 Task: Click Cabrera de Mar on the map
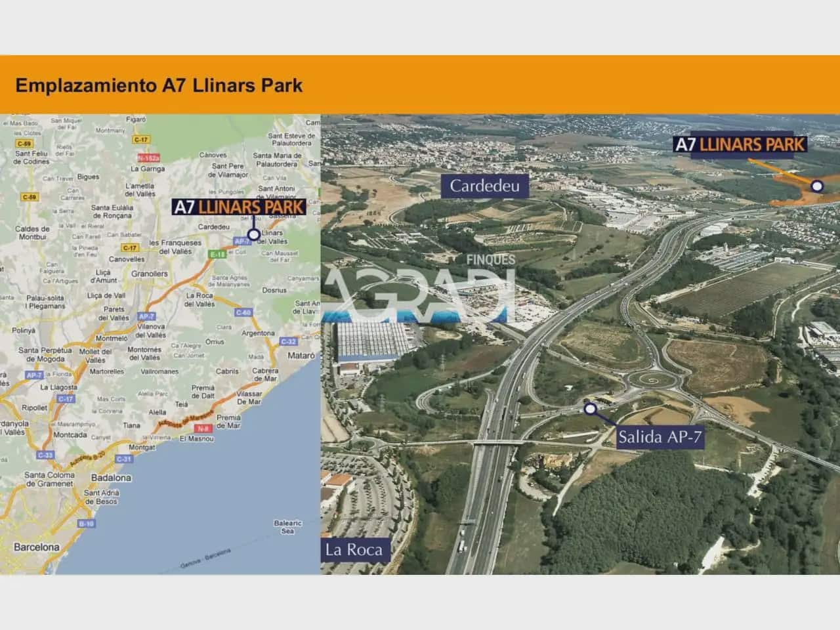click(x=265, y=375)
